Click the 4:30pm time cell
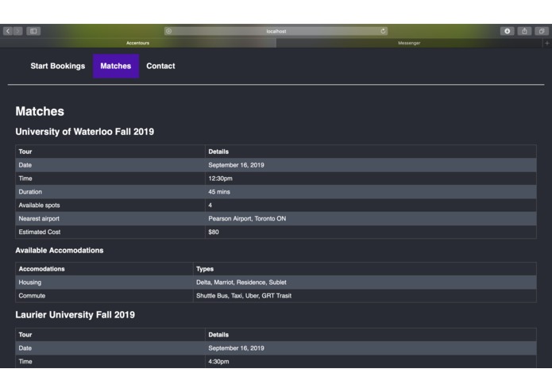The image size is (552, 392). click(371, 361)
